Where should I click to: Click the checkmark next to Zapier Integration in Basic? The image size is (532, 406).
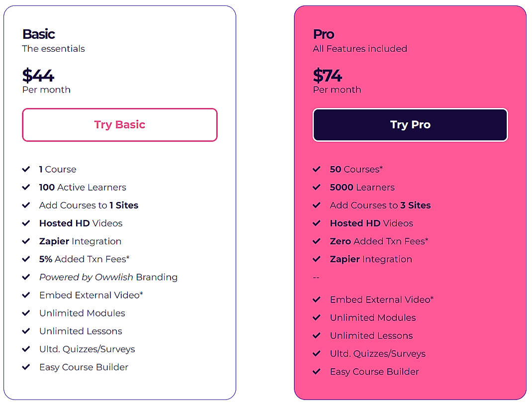(x=27, y=241)
